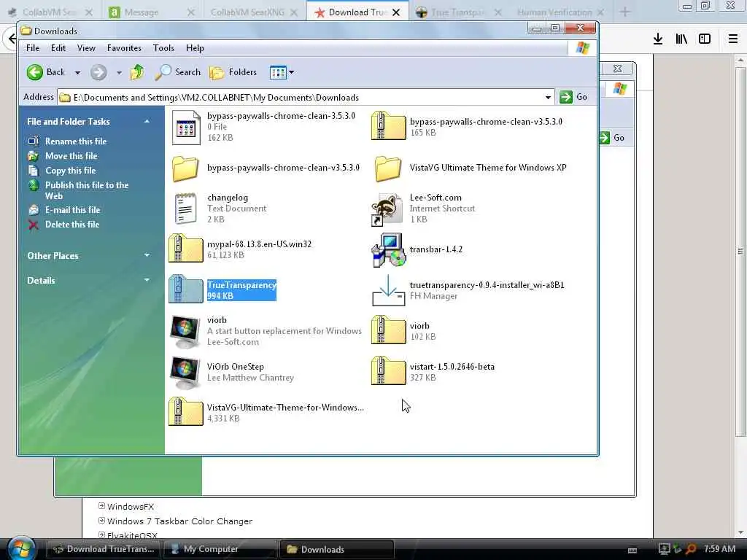Select the 102 KB viorb zip archive

(x=388, y=330)
